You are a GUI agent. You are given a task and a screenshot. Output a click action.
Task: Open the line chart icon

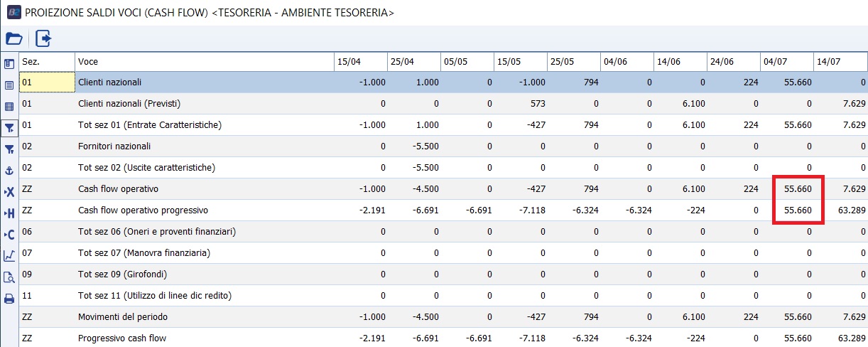[9, 256]
